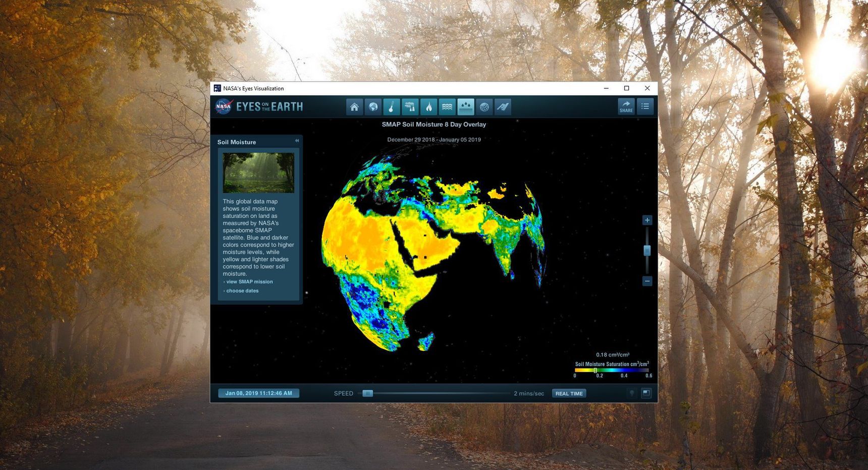Zoom out with the minus button
Image resolution: width=868 pixels, height=470 pixels.
tap(647, 281)
